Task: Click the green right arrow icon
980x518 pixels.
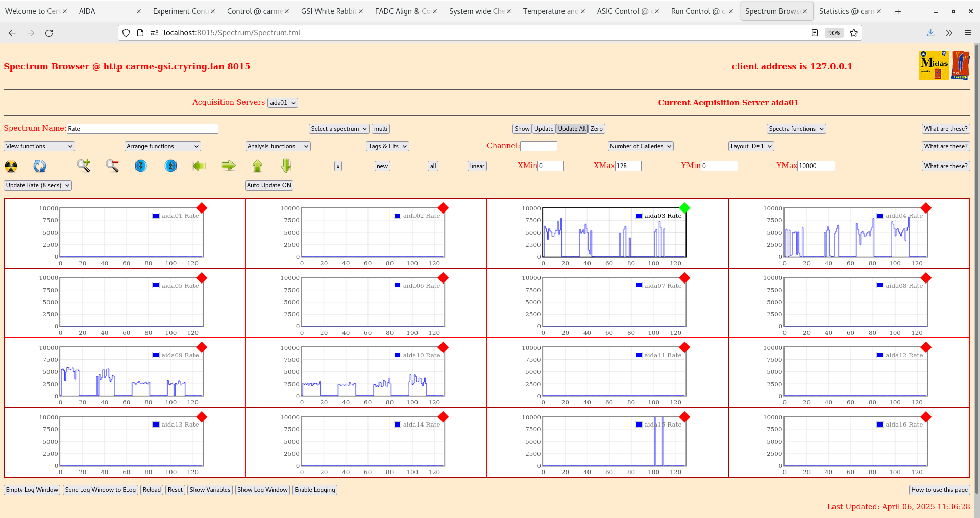Action: pyautogui.click(x=228, y=166)
